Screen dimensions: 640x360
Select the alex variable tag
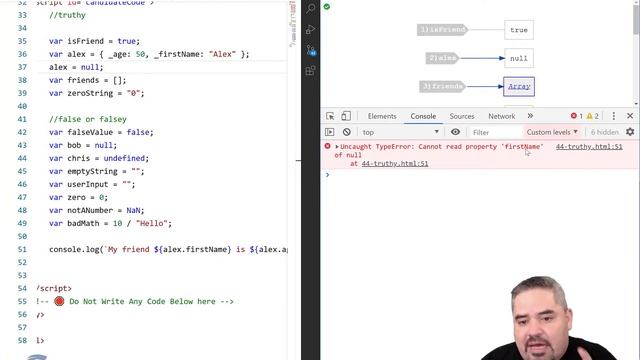tap(442, 58)
